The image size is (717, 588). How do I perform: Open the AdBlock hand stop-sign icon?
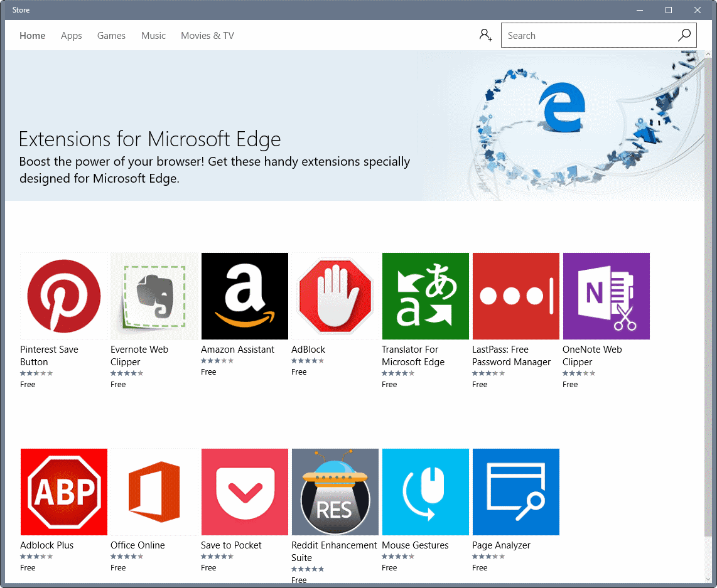point(335,296)
